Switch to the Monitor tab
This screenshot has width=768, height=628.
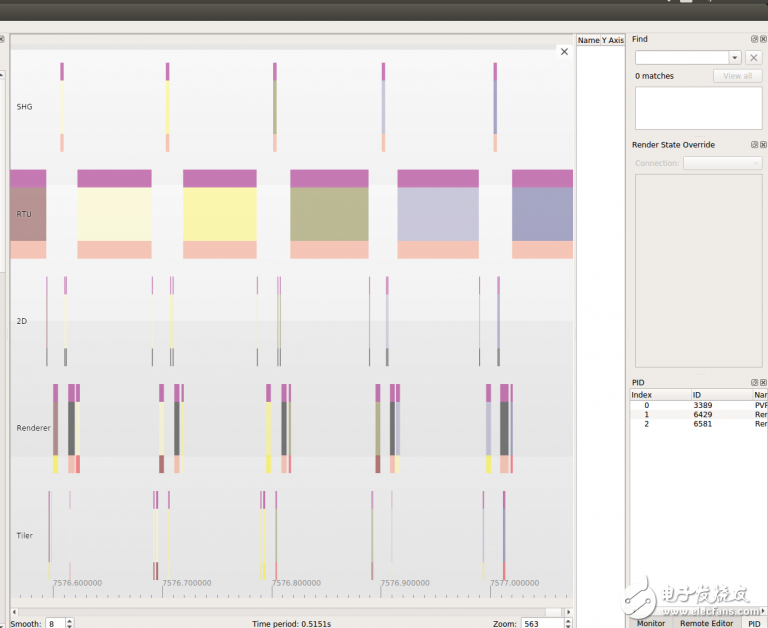point(651,622)
